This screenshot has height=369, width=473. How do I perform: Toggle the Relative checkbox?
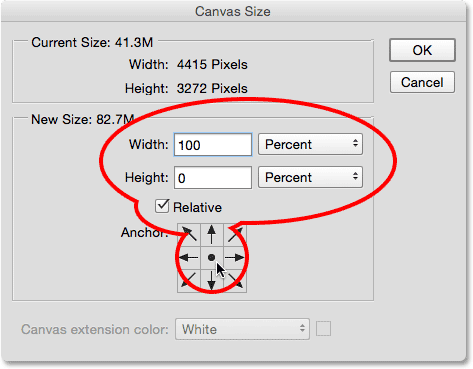point(162,206)
